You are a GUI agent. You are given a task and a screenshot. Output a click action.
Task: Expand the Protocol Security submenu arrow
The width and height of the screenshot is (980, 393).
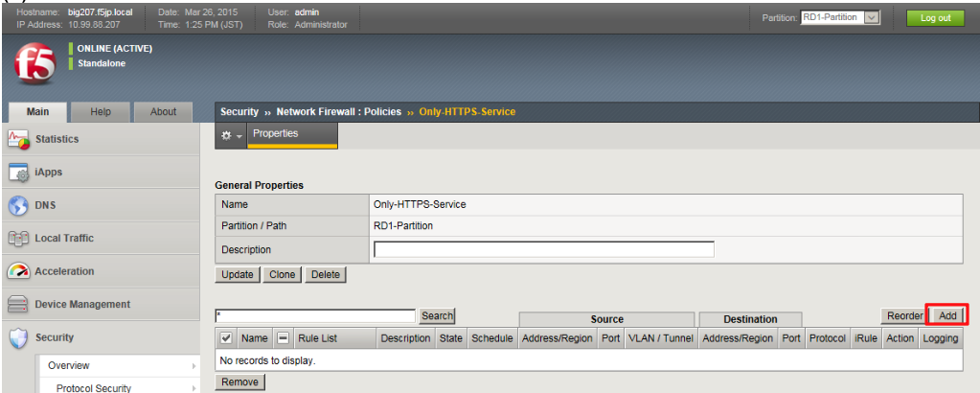(x=194, y=388)
